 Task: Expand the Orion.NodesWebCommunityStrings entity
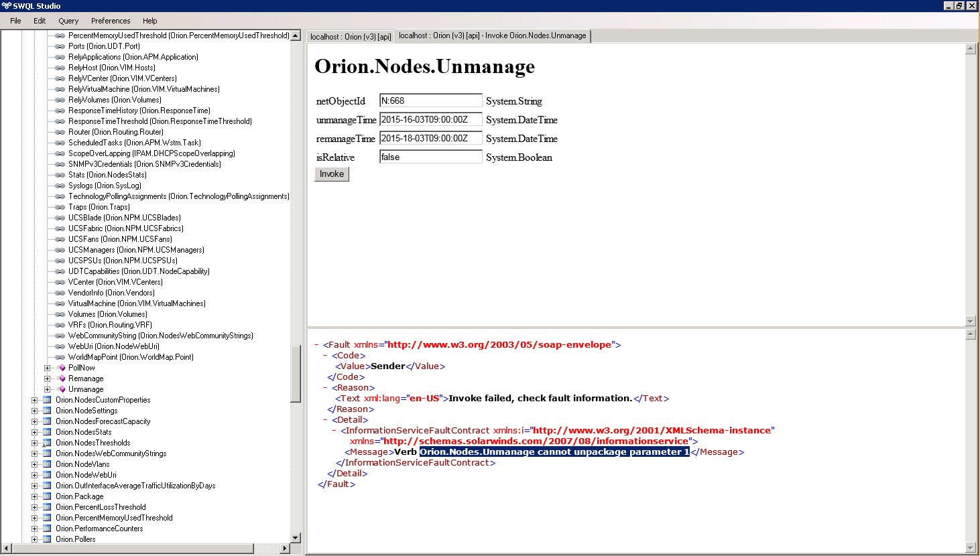point(35,454)
